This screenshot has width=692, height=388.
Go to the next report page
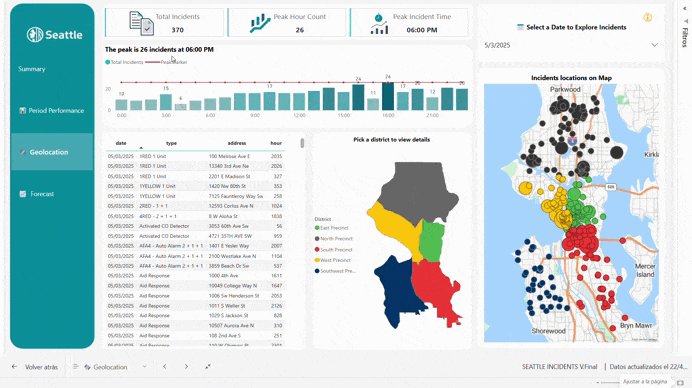coord(186,367)
